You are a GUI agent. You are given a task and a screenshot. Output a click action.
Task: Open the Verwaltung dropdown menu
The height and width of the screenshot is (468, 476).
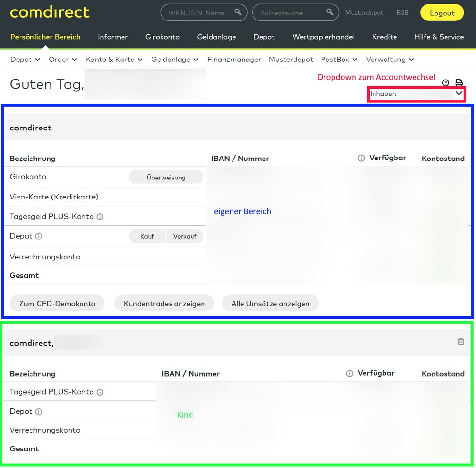(x=390, y=60)
